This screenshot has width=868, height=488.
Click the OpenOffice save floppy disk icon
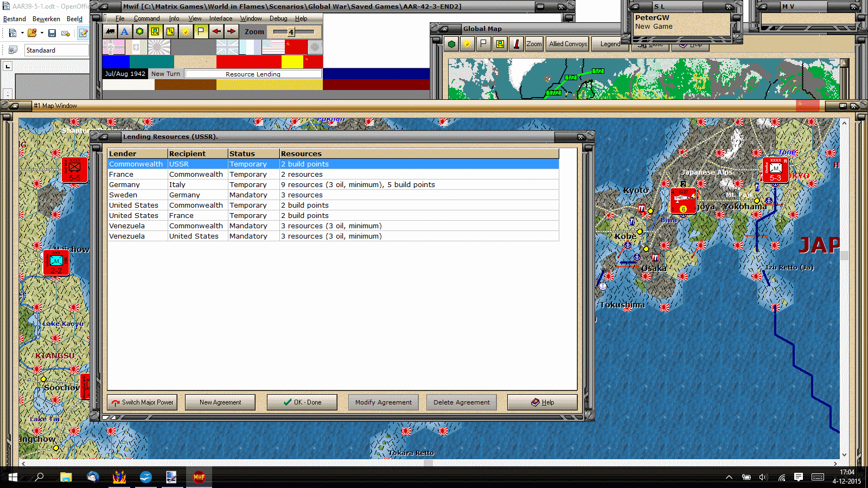(x=52, y=33)
